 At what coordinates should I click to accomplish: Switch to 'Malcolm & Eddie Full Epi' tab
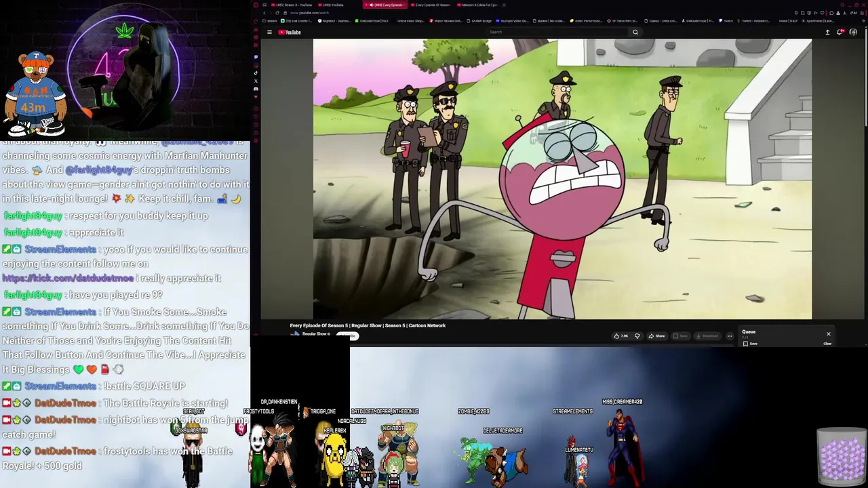(x=477, y=5)
